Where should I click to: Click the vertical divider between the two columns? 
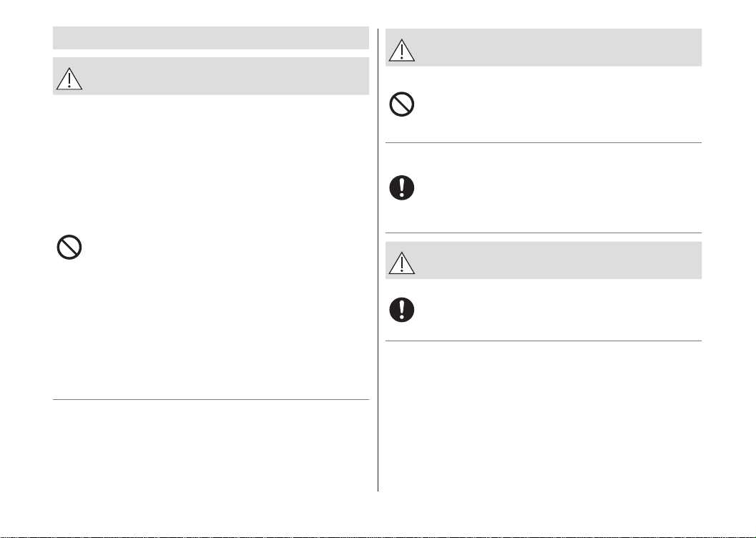378,260
